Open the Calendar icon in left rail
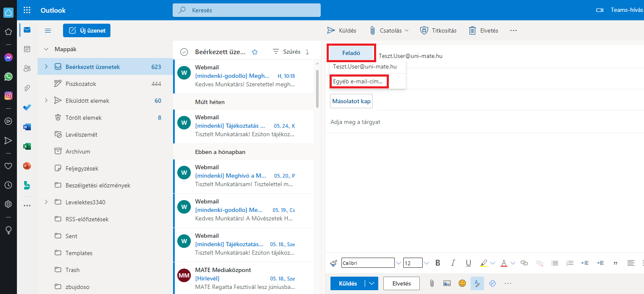 click(27, 49)
